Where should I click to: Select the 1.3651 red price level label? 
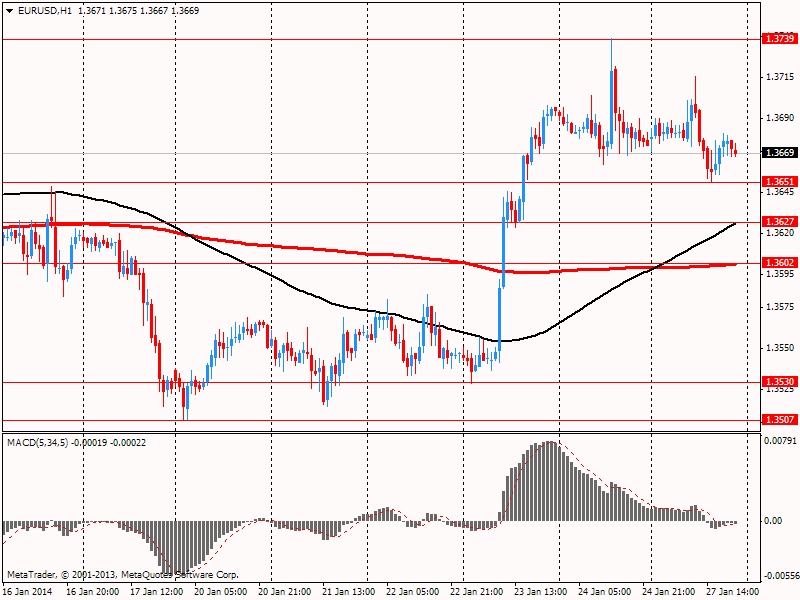[780, 182]
